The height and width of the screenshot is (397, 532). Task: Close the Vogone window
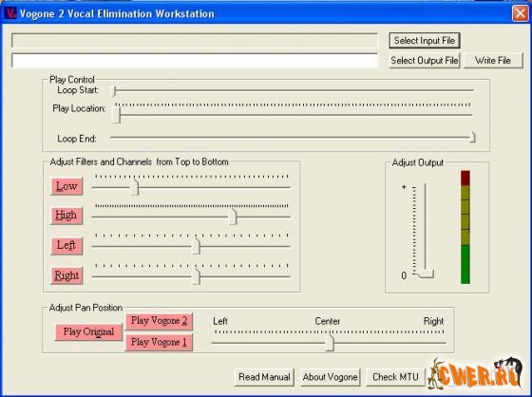pos(521,13)
